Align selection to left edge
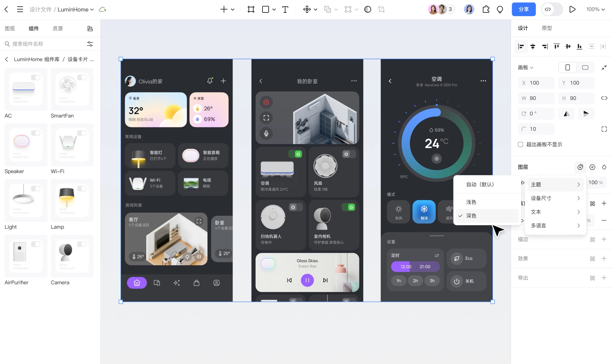The height and width of the screenshot is (364, 612). (x=521, y=46)
